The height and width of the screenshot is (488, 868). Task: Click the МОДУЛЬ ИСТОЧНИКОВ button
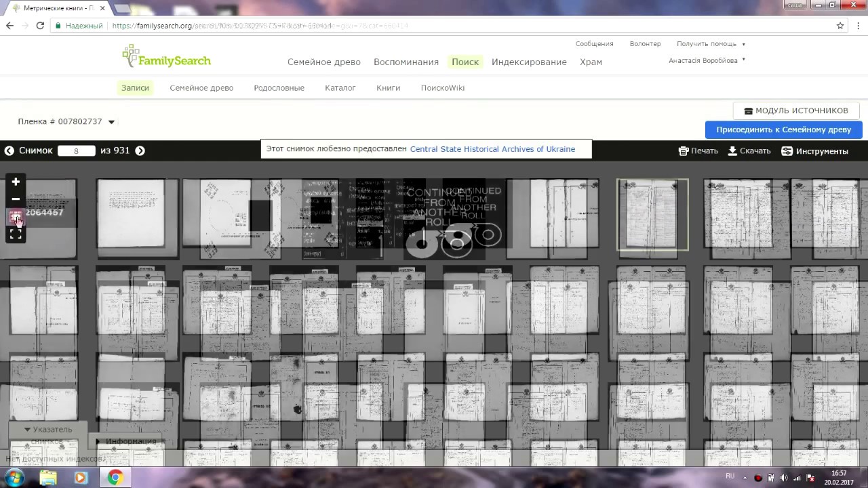pyautogui.click(x=796, y=110)
